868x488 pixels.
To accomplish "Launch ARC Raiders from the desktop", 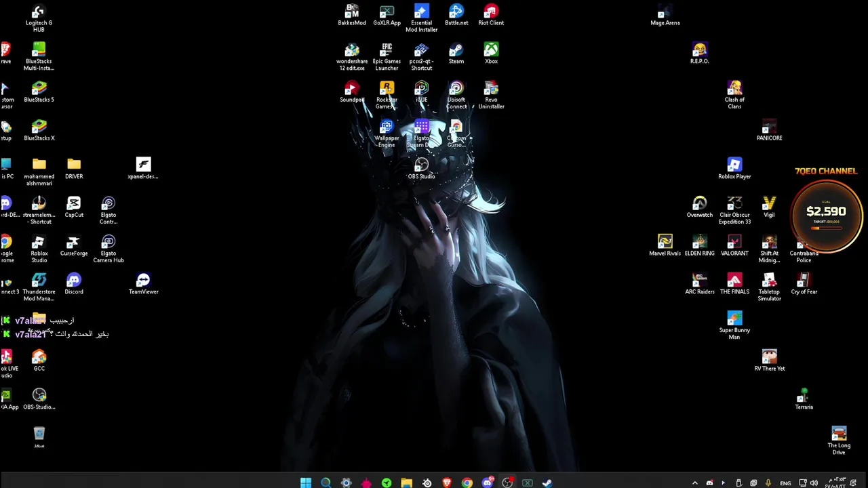I will (x=700, y=284).
